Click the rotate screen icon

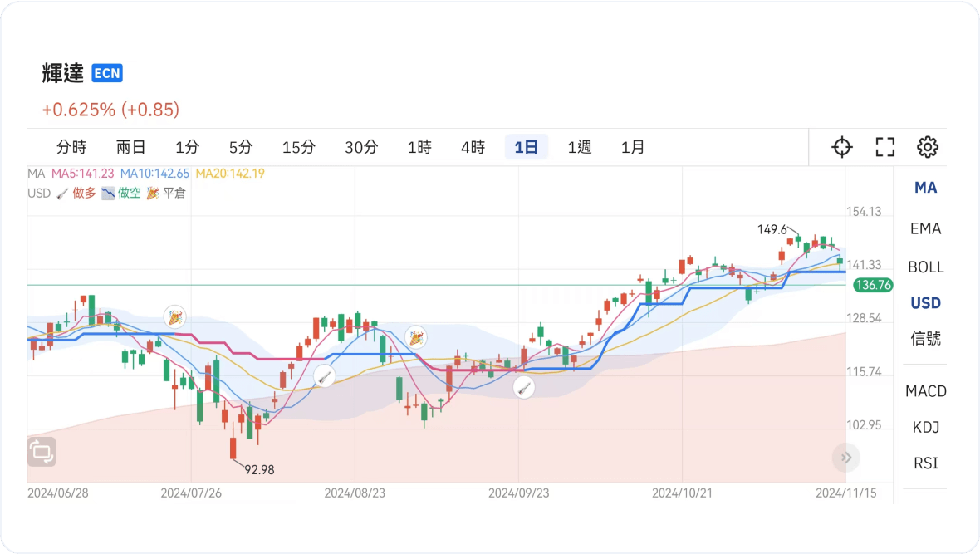42,452
